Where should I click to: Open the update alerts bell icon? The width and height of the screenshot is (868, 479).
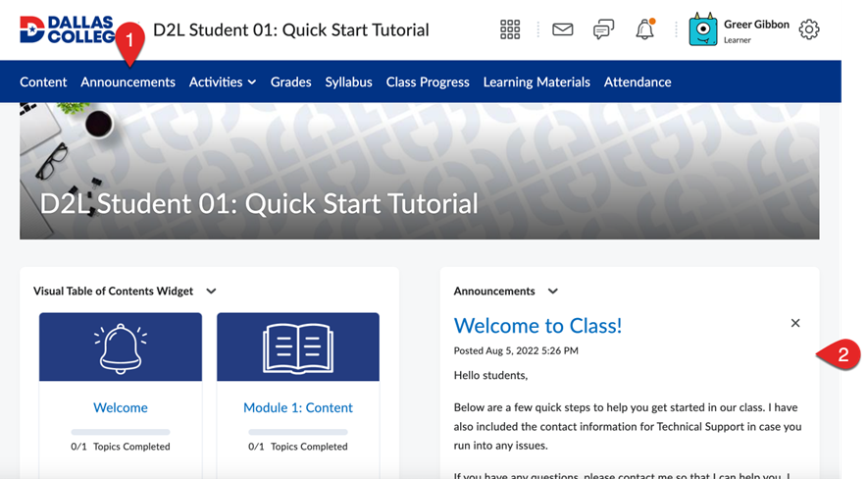coord(645,28)
